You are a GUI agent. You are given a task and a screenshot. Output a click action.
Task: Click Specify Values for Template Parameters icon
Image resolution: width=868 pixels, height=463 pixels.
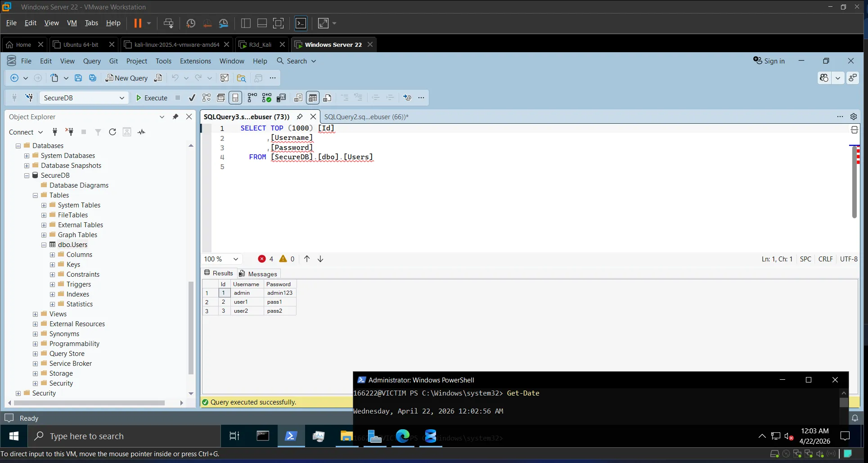click(407, 98)
